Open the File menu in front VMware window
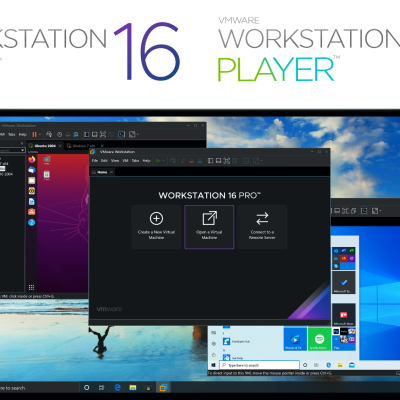 pyautogui.click(x=95, y=161)
